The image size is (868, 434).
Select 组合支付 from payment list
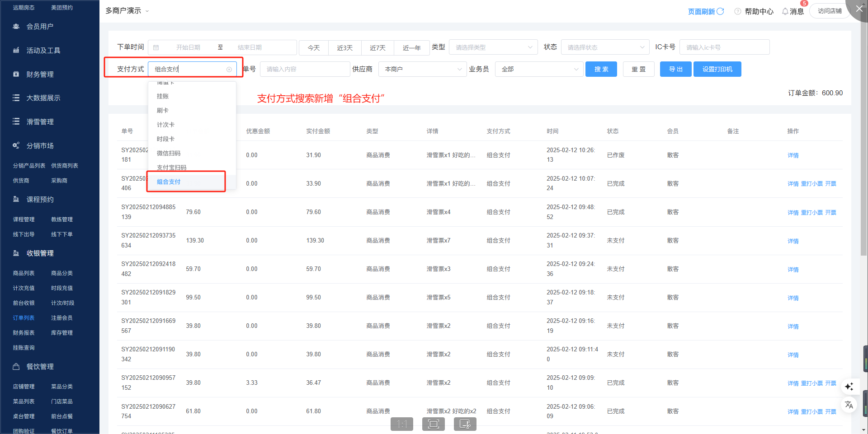pyautogui.click(x=169, y=182)
